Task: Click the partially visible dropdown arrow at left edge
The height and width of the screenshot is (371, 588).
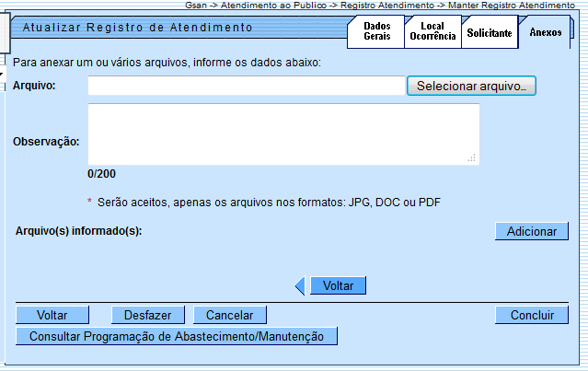Action: [3, 75]
